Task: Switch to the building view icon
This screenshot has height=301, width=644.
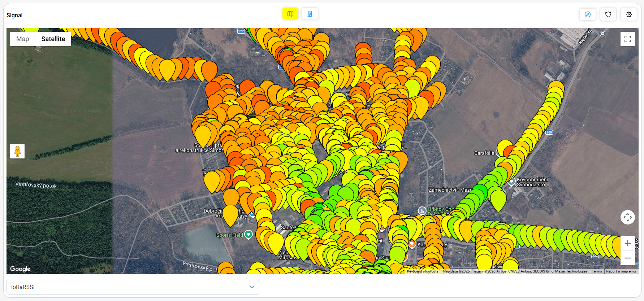Action: click(x=310, y=14)
